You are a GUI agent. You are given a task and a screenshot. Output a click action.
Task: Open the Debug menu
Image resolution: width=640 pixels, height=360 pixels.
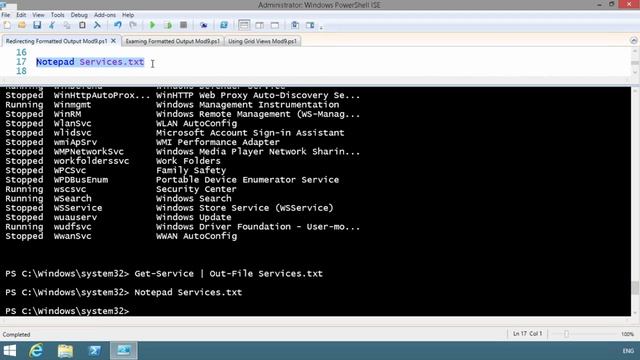[x=79, y=15]
